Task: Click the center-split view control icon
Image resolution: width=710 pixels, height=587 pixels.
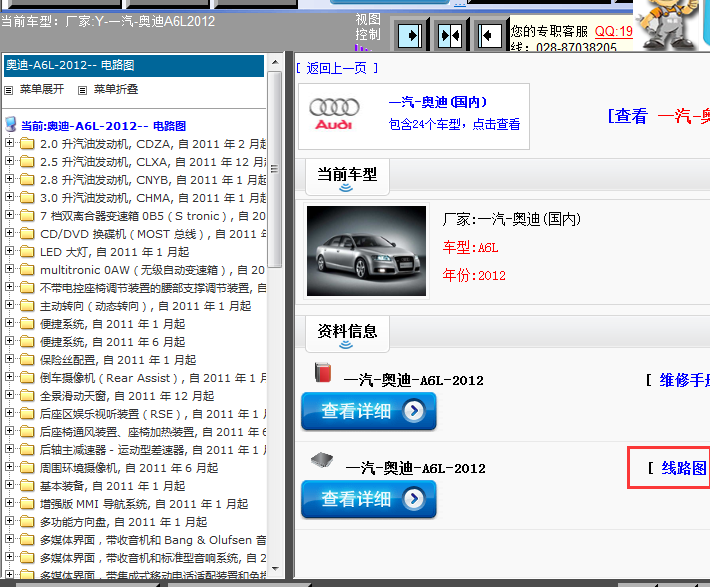Action: pyautogui.click(x=450, y=35)
